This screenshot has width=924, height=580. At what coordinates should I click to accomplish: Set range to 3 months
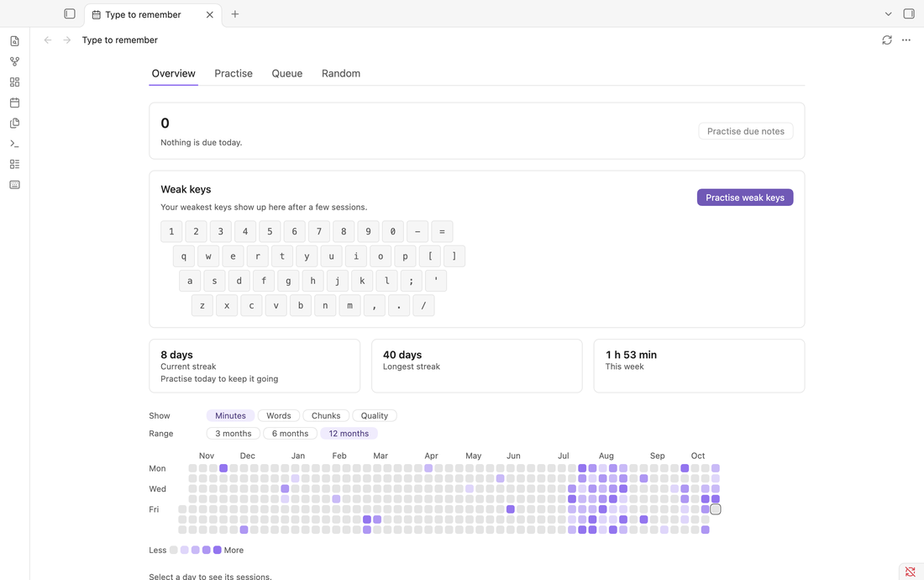click(x=234, y=433)
